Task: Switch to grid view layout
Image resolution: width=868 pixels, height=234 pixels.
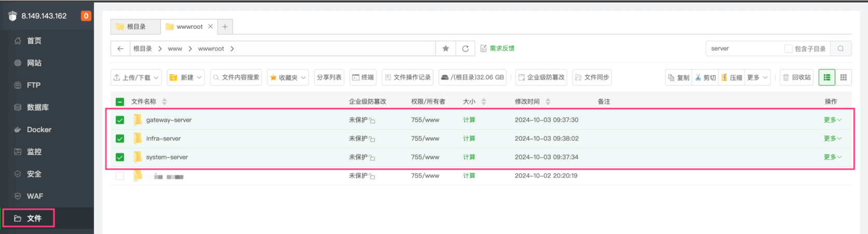Action: coord(843,77)
